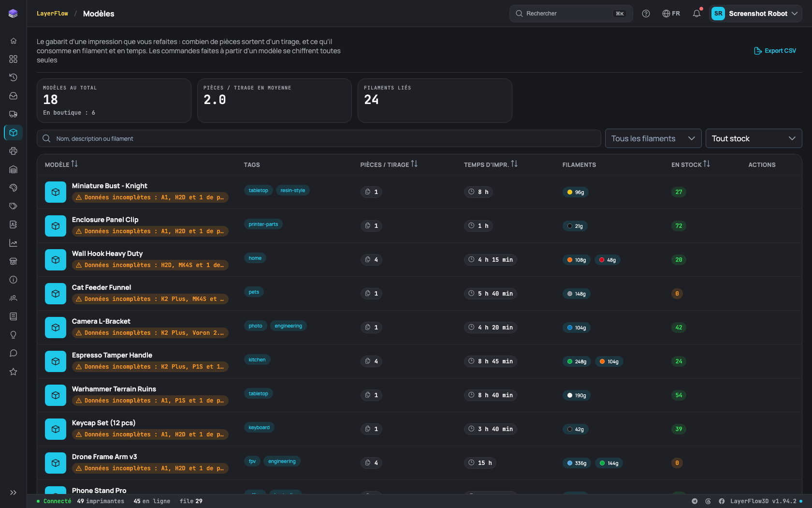The height and width of the screenshot is (508, 812).
Task: Select the printer-parts tag
Action: tap(263, 224)
